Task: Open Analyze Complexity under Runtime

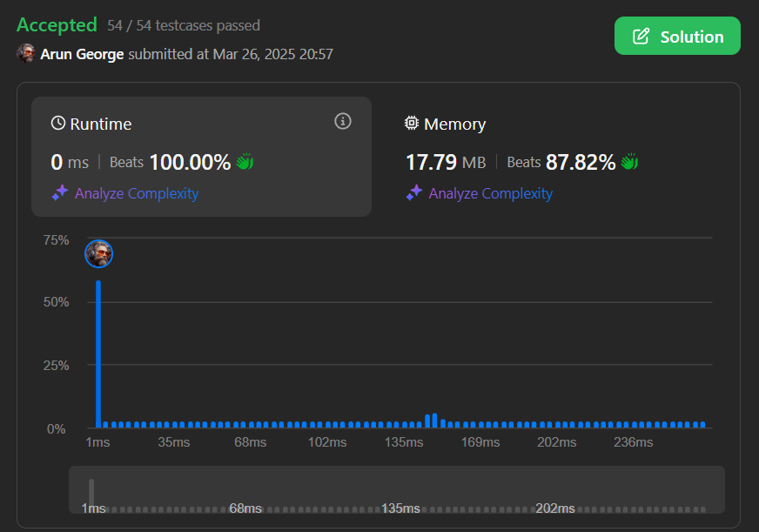Action: point(137,193)
